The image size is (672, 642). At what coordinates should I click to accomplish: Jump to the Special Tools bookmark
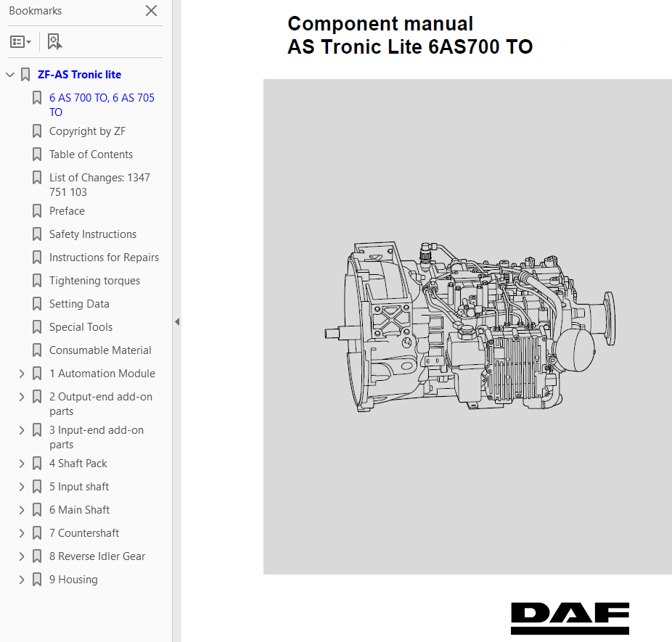(81, 327)
